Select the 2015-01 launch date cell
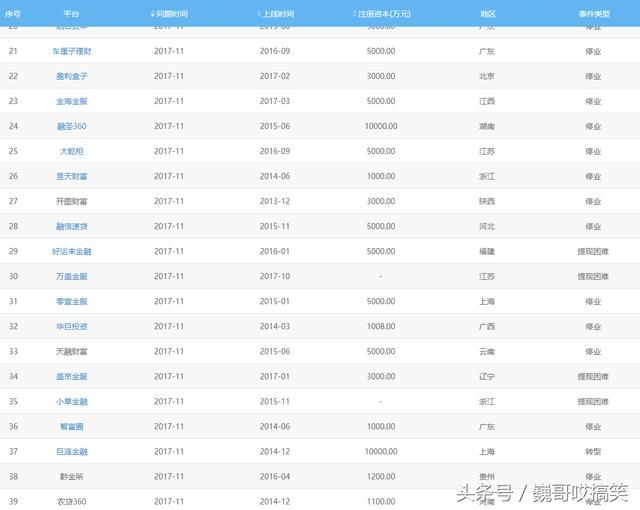 (x=275, y=302)
